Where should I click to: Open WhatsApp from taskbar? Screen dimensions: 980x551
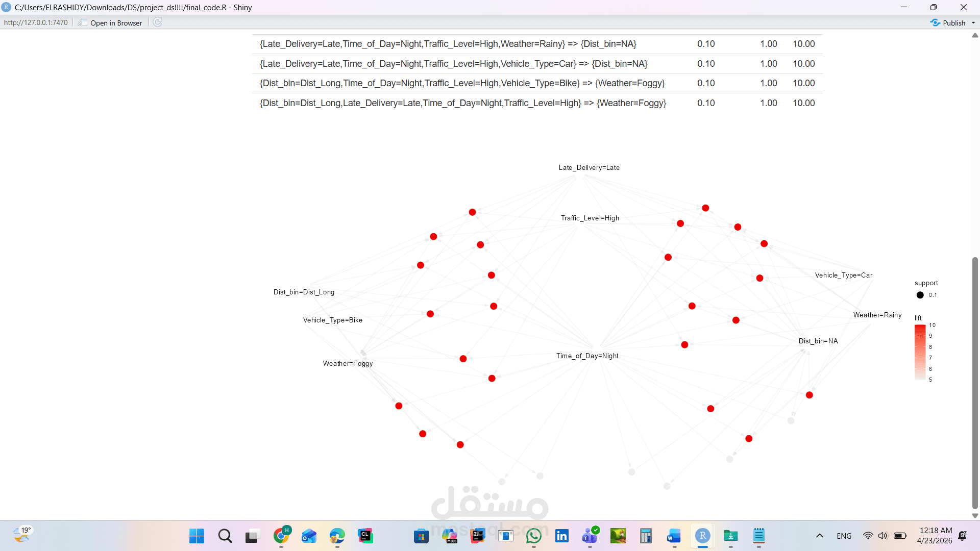tap(534, 536)
